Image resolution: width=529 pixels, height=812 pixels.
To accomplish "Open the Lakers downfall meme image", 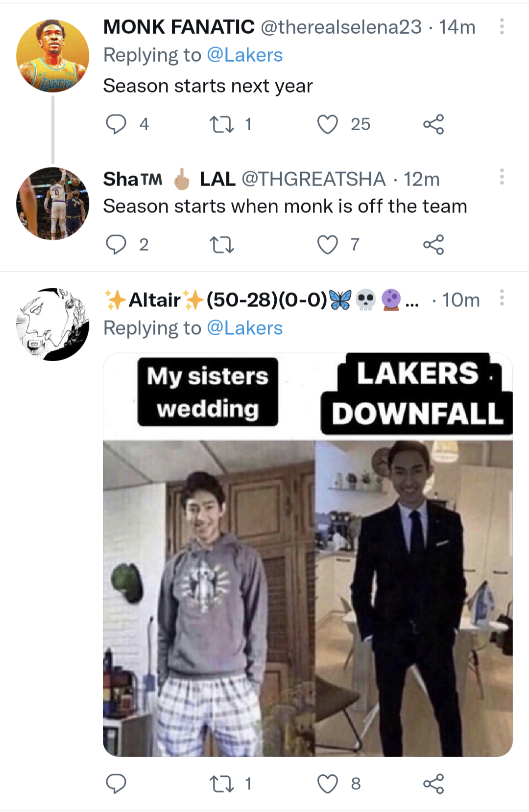I will [x=308, y=555].
